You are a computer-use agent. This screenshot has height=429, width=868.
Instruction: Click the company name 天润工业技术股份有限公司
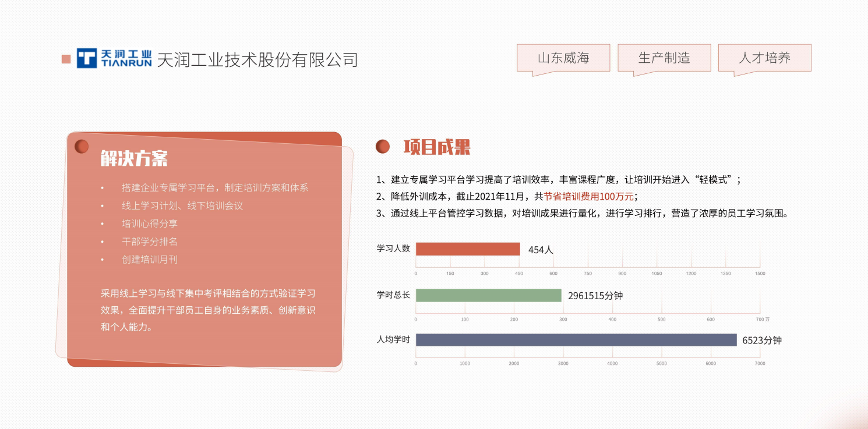[x=257, y=59]
